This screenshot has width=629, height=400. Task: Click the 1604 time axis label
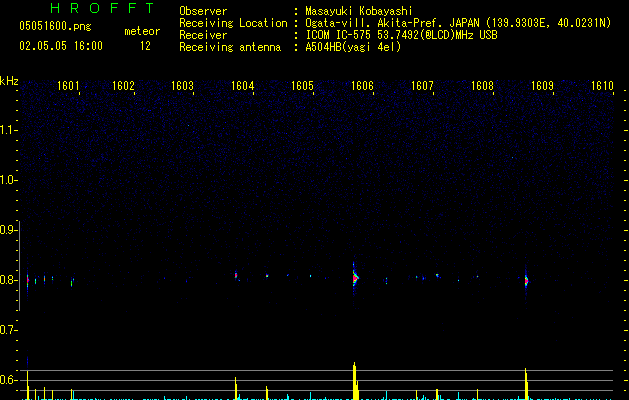pyautogui.click(x=243, y=86)
